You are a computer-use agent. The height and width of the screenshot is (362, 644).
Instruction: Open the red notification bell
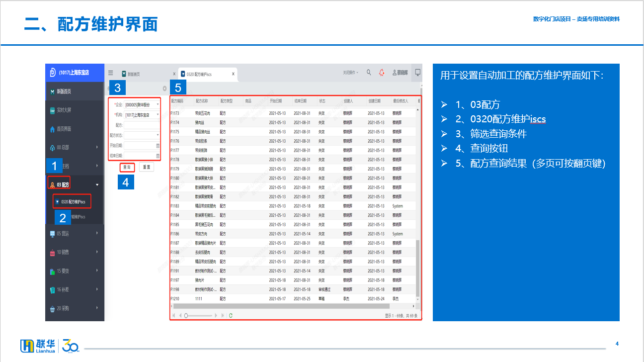click(382, 73)
